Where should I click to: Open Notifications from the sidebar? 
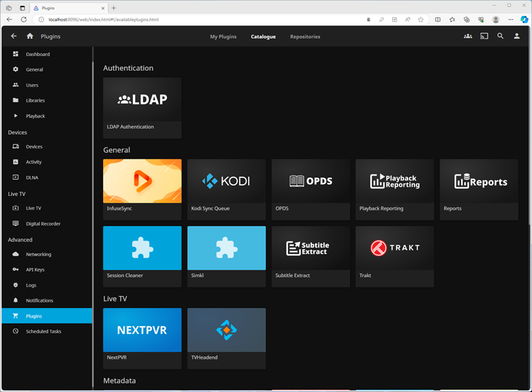click(x=39, y=300)
